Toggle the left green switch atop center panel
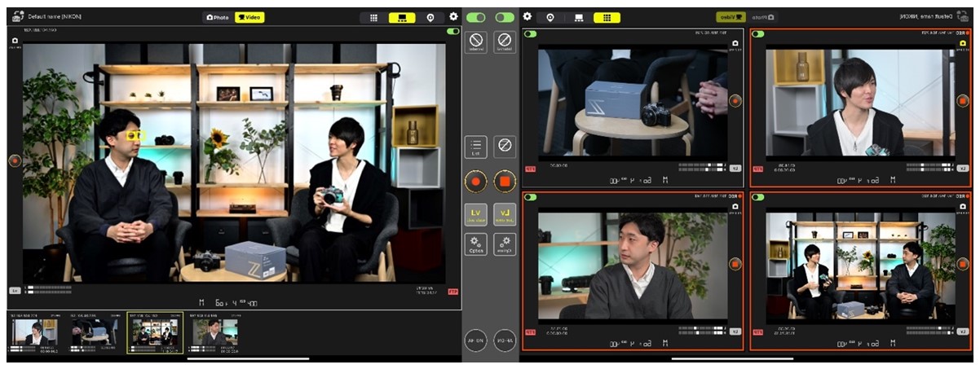This screenshot has width=980, height=369. pyautogui.click(x=475, y=17)
